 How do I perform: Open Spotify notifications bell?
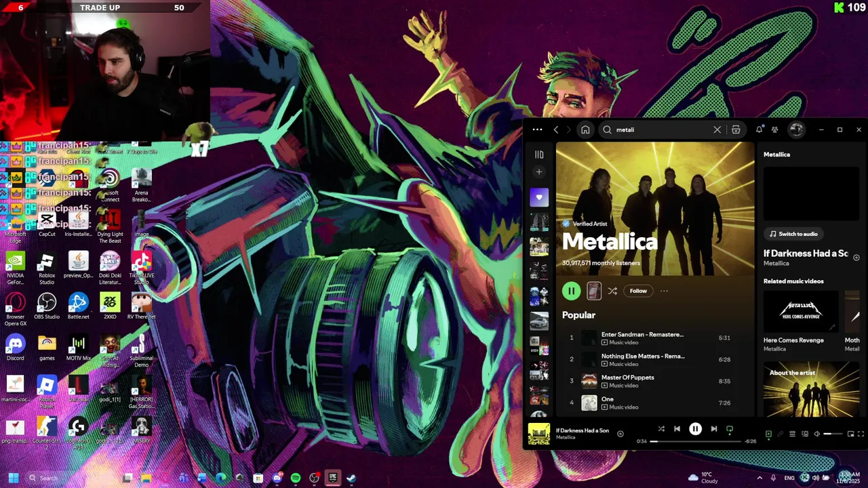point(759,129)
